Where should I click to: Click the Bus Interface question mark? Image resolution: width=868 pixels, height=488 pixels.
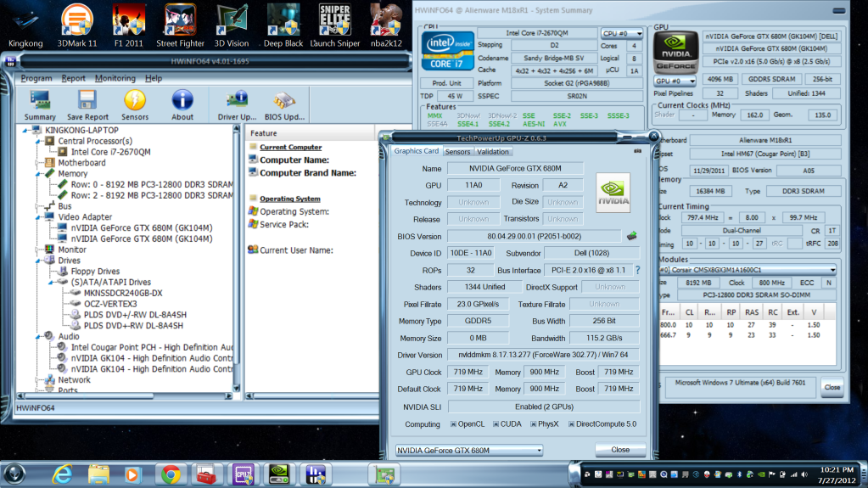[x=638, y=270]
